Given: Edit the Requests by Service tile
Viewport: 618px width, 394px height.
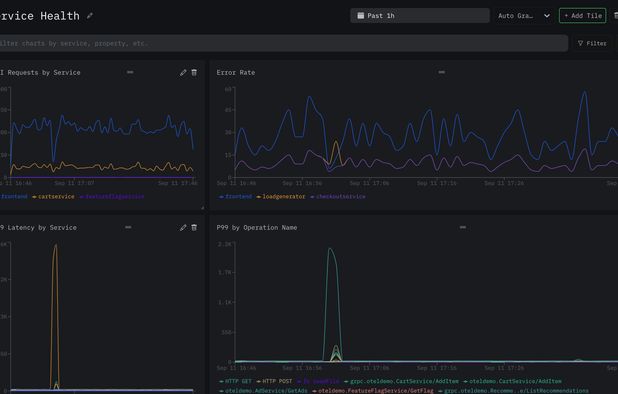Looking at the screenshot, I should click(x=183, y=72).
